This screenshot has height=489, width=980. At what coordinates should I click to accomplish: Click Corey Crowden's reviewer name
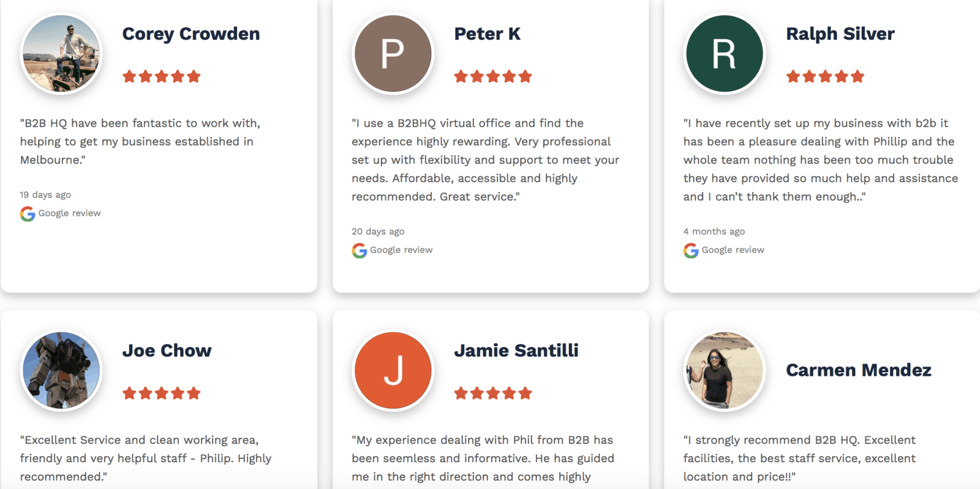(191, 34)
